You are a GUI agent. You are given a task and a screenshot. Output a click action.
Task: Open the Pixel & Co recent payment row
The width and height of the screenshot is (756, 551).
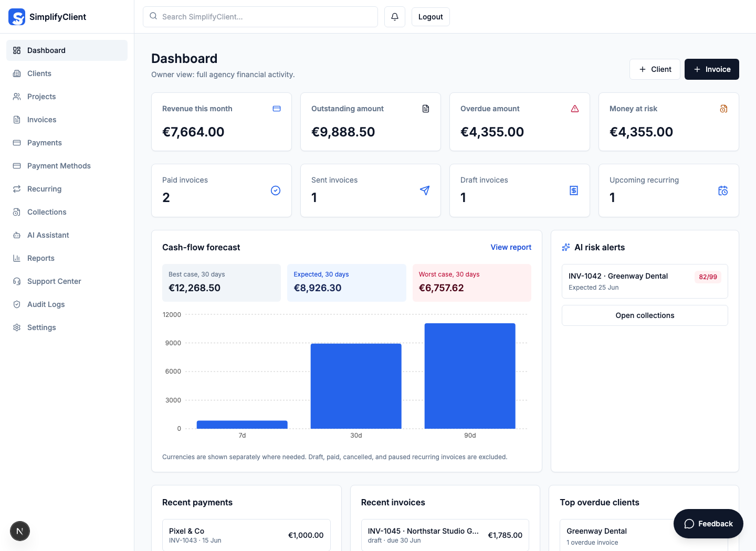coord(246,535)
